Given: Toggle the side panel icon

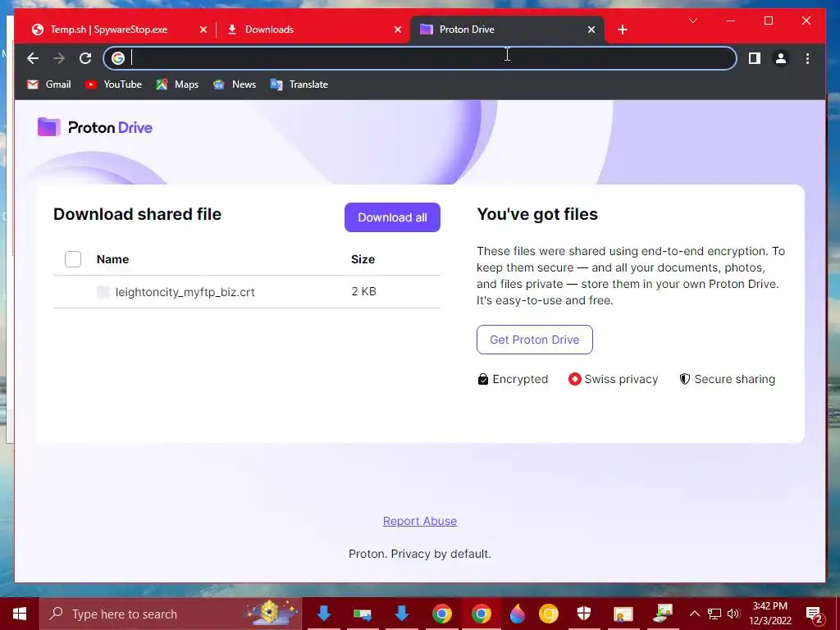Looking at the screenshot, I should 755,58.
